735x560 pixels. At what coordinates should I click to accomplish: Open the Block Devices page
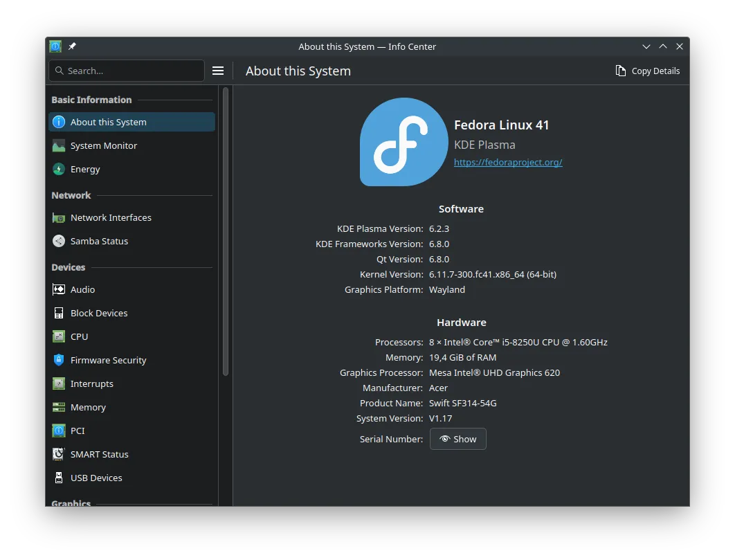(x=99, y=313)
